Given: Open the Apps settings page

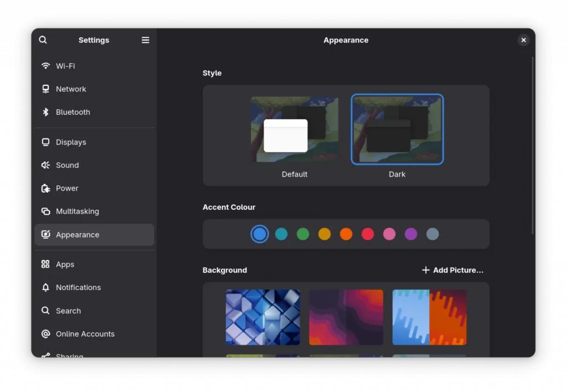Looking at the screenshot, I should coord(65,265).
